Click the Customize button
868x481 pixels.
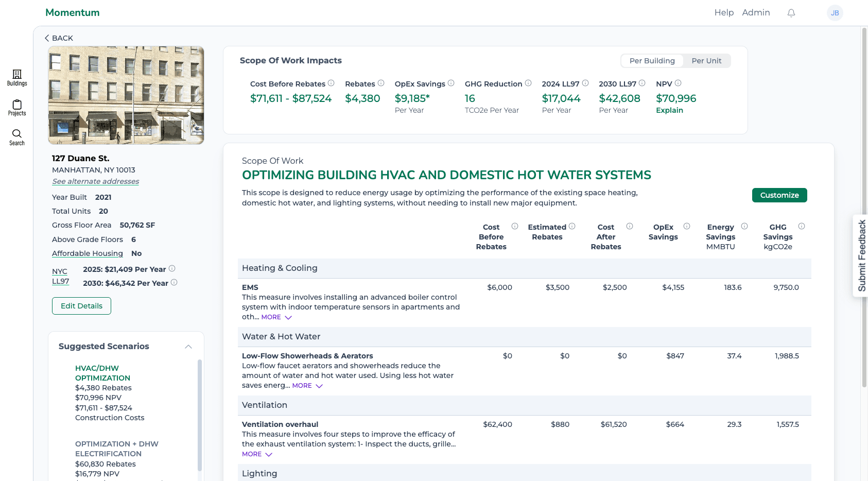(x=779, y=195)
